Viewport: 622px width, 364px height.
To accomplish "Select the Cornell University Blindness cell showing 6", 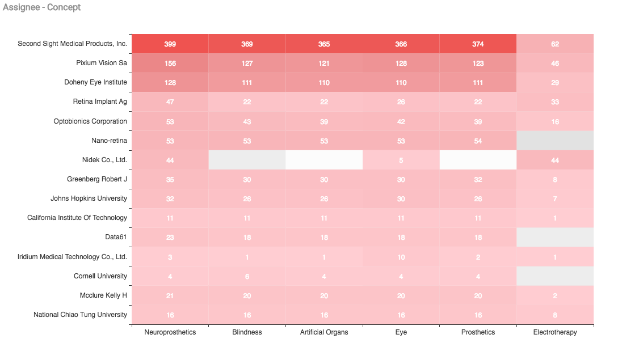I will [x=247, y=276].
